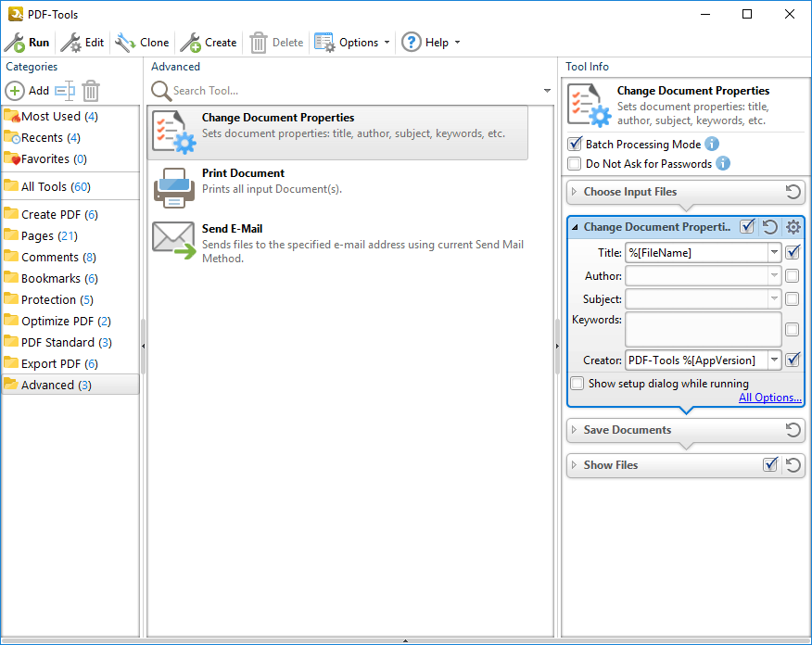Open the Title field dropdown
This screenshot has width=812, height=645.
pos(774,252)
